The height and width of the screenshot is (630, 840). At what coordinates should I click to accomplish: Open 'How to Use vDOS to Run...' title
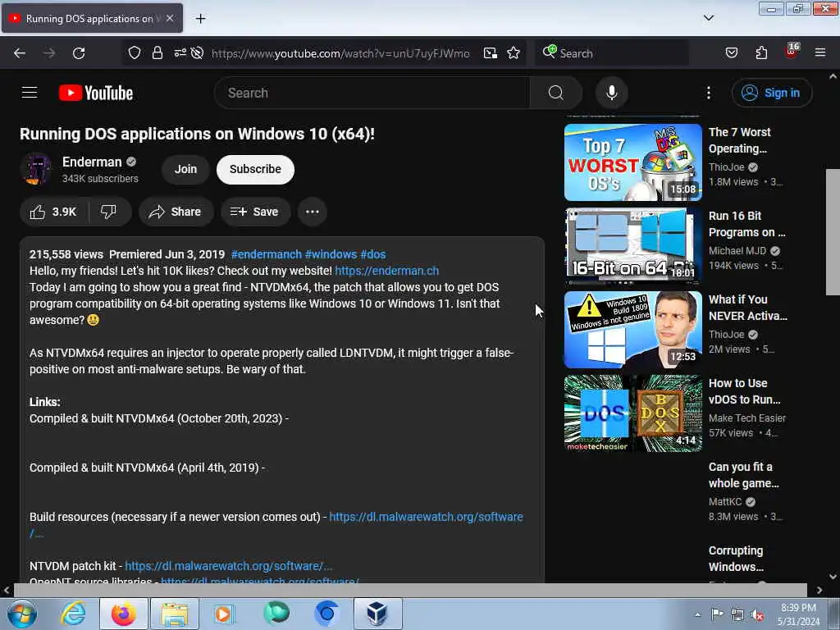click(x=745, y=391)
